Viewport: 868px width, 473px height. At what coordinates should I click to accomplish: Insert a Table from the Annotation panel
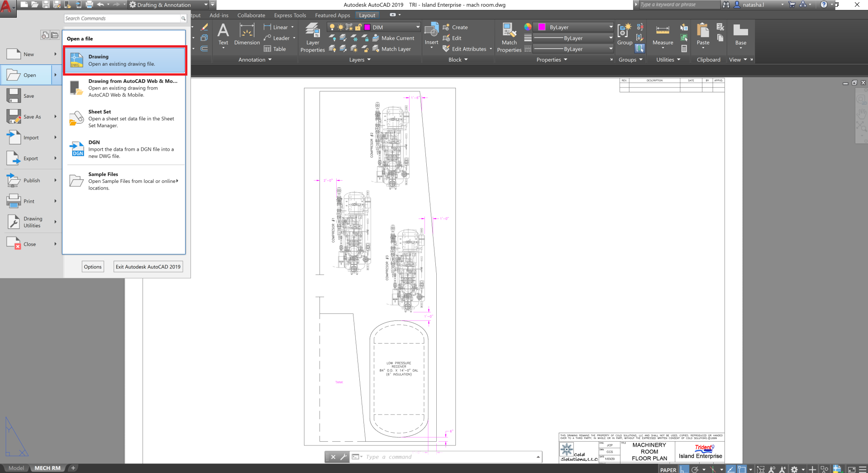click(x=277, y=49)
